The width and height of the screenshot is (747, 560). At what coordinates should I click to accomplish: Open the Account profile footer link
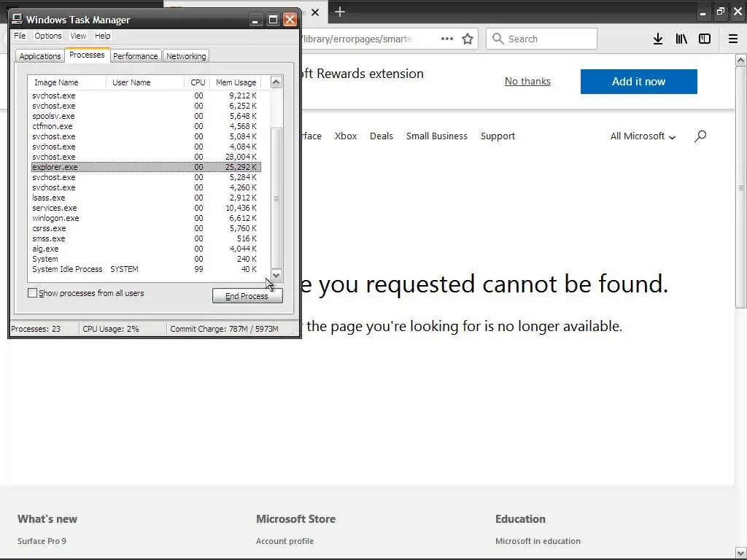click(285, 541)
